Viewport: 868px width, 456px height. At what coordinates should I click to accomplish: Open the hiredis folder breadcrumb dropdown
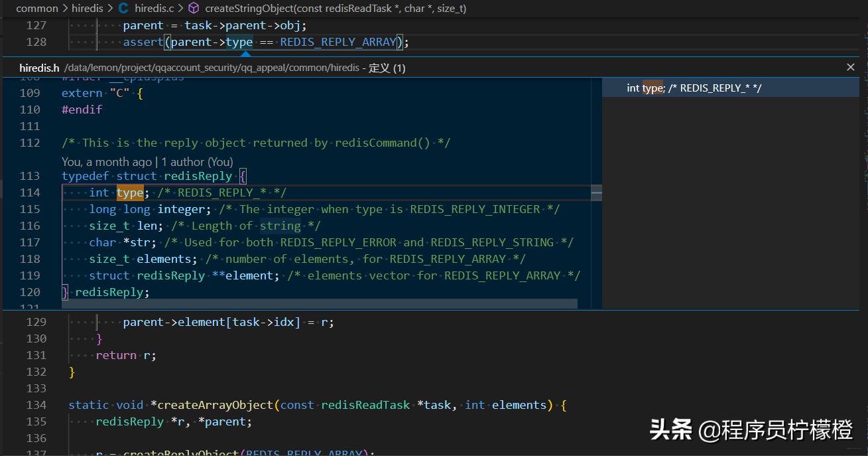point(87,9)
